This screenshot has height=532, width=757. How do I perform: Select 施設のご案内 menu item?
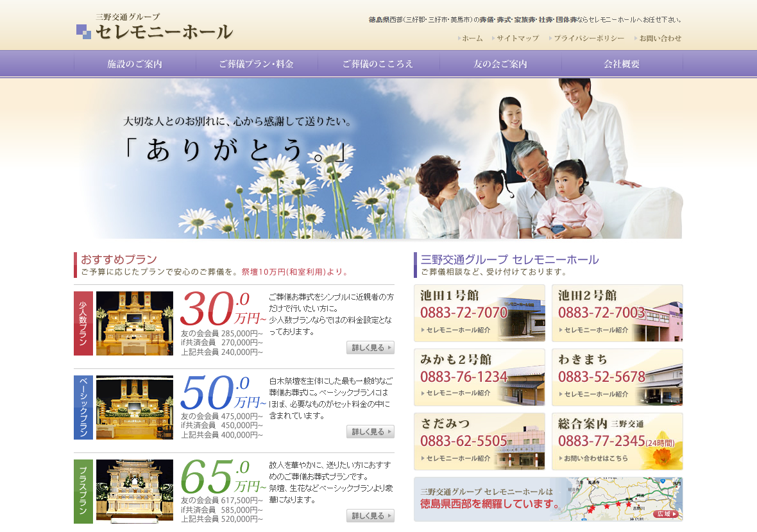click(x=135, y=64)
